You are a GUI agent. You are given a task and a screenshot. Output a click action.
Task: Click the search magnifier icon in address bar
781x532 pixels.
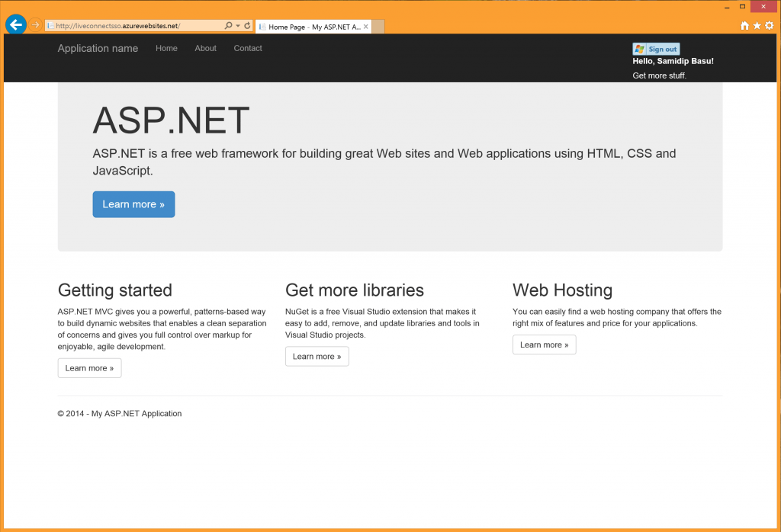click(228, 25)
